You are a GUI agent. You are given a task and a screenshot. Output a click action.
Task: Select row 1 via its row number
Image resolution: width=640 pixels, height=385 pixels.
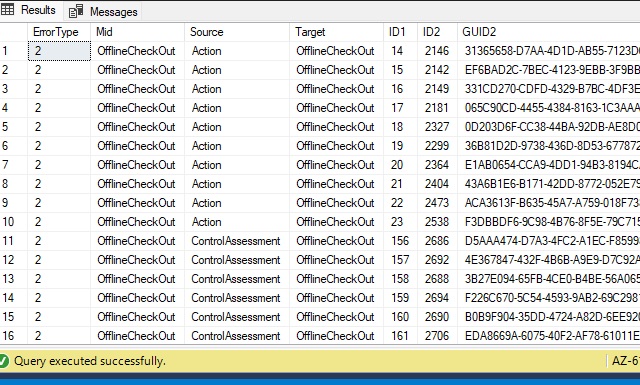[x=13, y=51]
